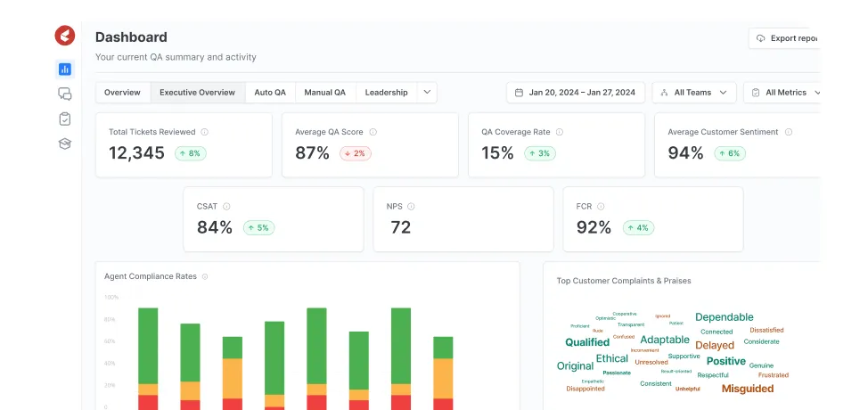The height and width of the screenshot is (410, 868).
Task: Click the 15% QA coverage value
Action: pos(497,153)
